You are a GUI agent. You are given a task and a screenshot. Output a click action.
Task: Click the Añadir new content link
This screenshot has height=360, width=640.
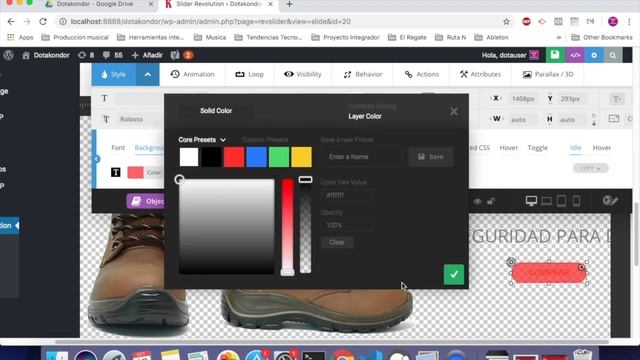(x=147, y=55)
